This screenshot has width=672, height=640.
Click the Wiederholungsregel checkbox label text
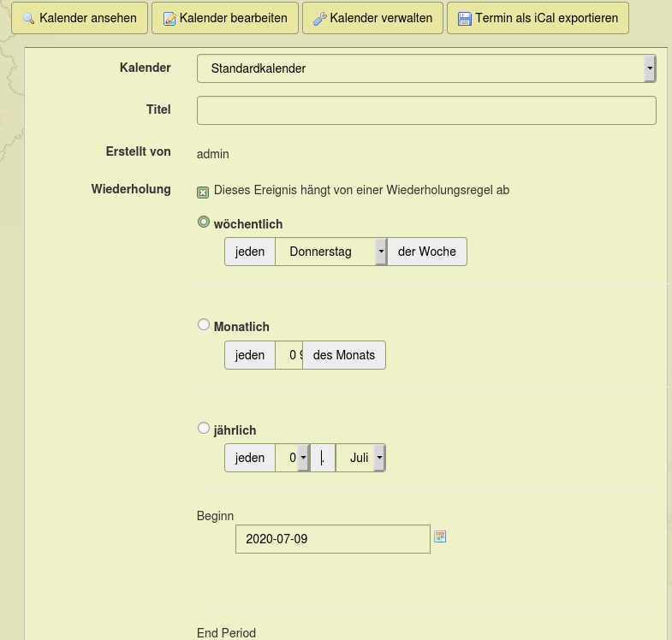(x=361, y=190)
